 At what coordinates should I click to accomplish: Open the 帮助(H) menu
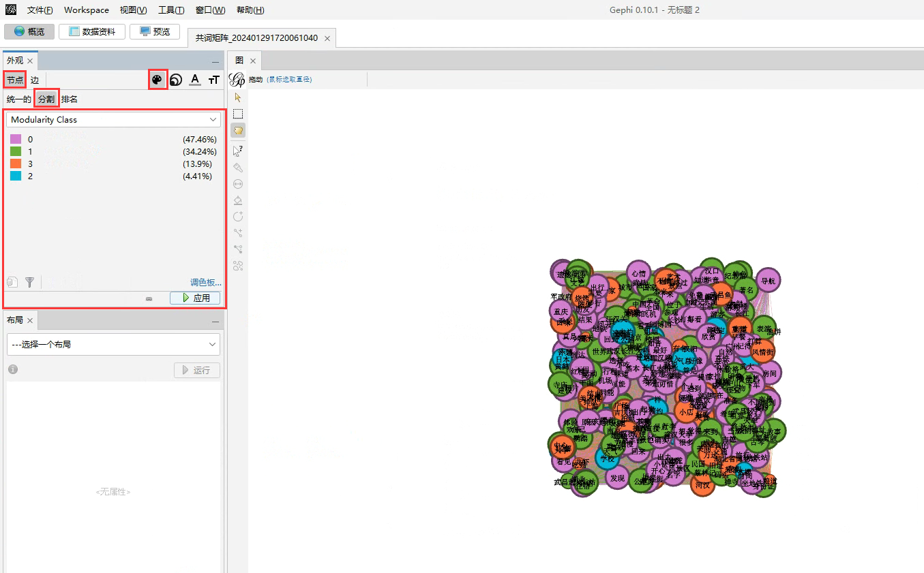(250, 10)
